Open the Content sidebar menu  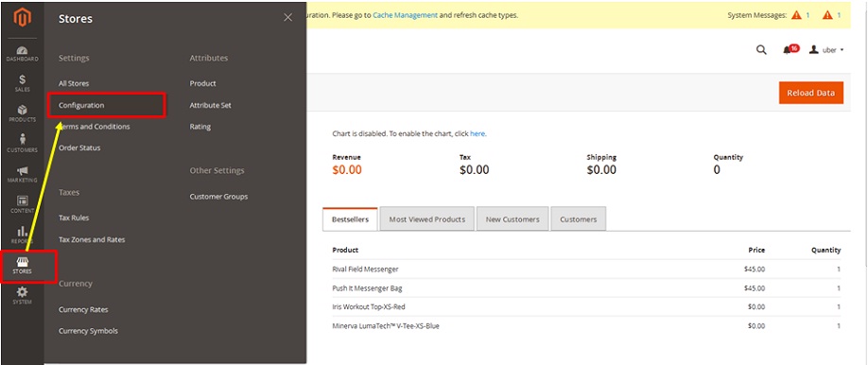pyautogui.click(x=22, y=204)
